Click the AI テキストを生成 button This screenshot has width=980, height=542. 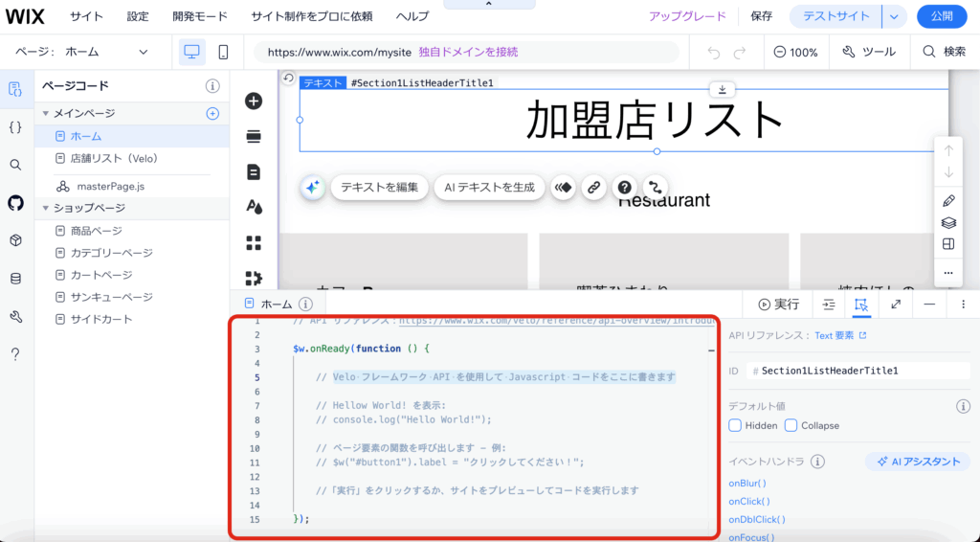tap(489, 187)
